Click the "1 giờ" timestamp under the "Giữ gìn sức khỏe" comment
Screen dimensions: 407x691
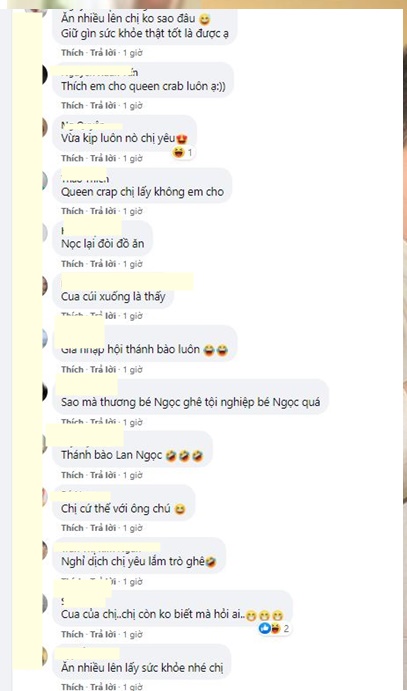click(x=133, y=53)
